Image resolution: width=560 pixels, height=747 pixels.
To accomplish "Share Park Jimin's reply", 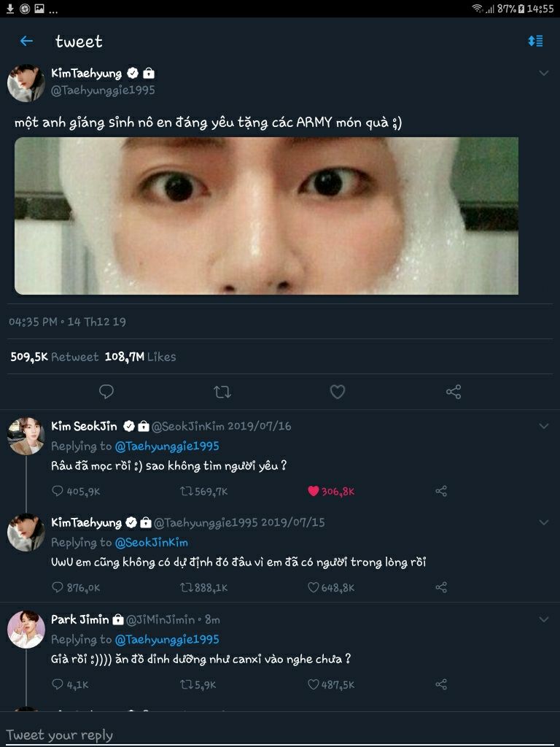I will pos(441,684).
